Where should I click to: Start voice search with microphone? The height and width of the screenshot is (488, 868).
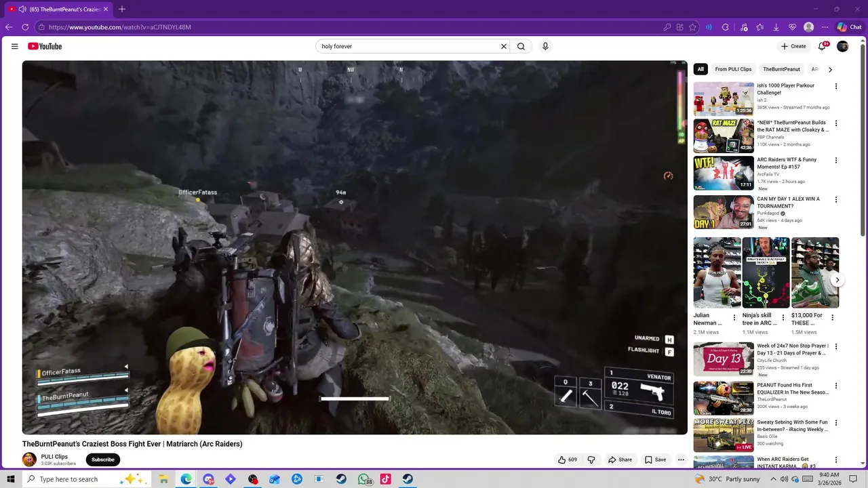[x=545, y=46]
